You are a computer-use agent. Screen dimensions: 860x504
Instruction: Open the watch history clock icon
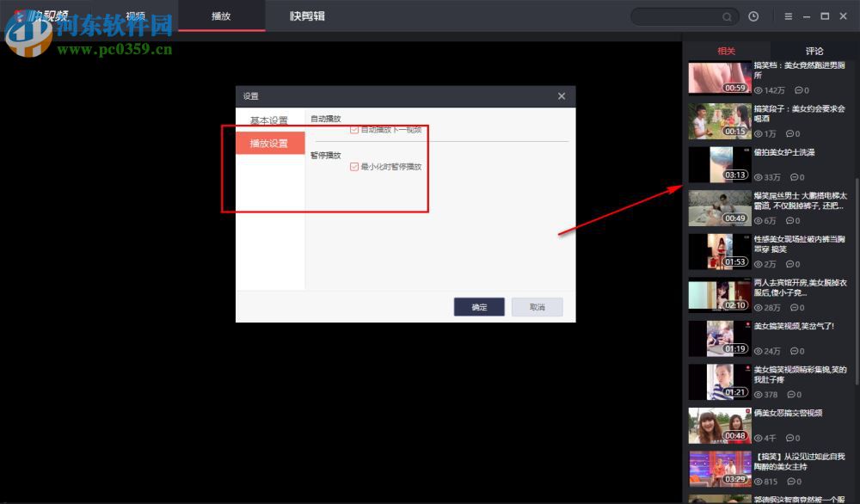click(754, 16)
